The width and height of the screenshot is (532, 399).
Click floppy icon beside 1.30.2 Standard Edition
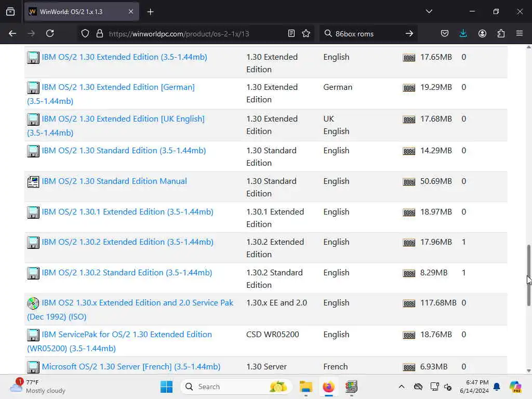33,273
